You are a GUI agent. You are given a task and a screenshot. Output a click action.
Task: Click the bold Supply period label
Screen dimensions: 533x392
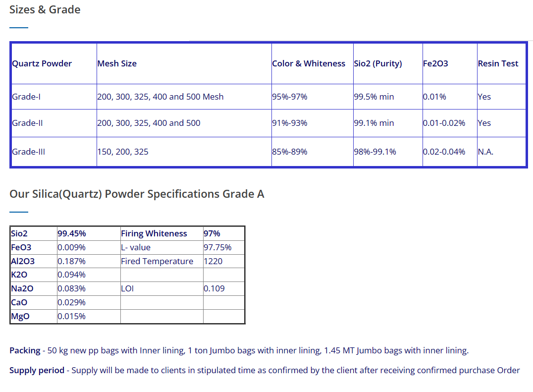point(37,370)
